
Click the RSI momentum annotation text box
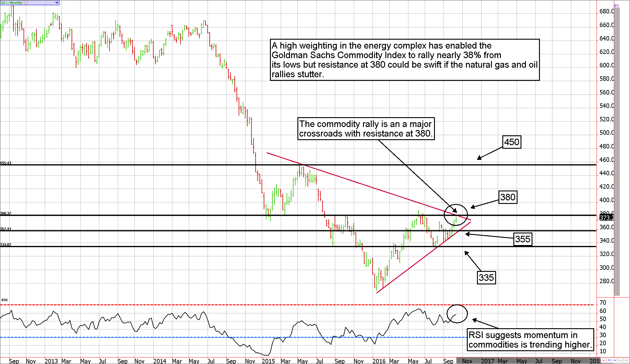tap(530, 340)
